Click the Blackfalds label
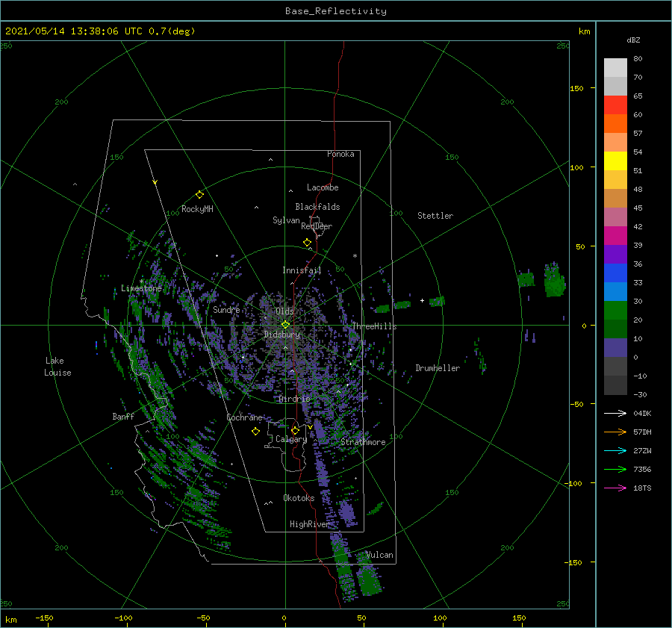Viewport: 672px width, 628px height. point(317,207)
